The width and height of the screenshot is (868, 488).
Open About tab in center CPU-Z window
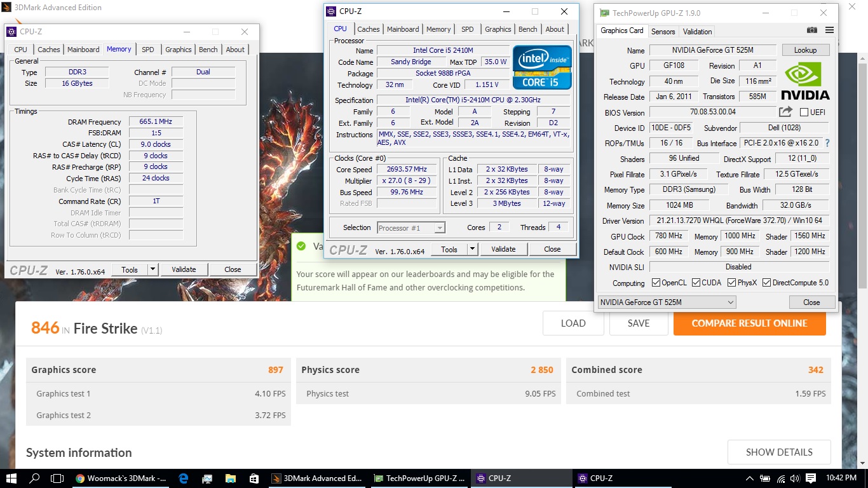[x=555, y=29]
